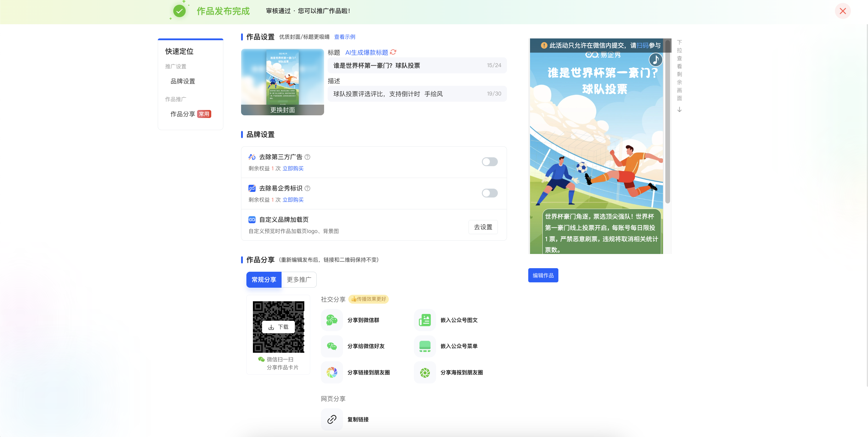
Task: Click the green check success icon
Action: 179,11
